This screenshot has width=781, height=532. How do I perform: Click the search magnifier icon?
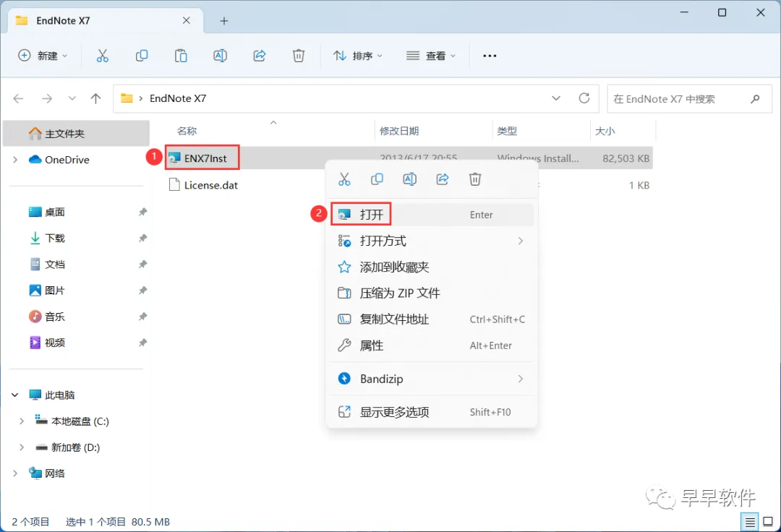[755, 98]
